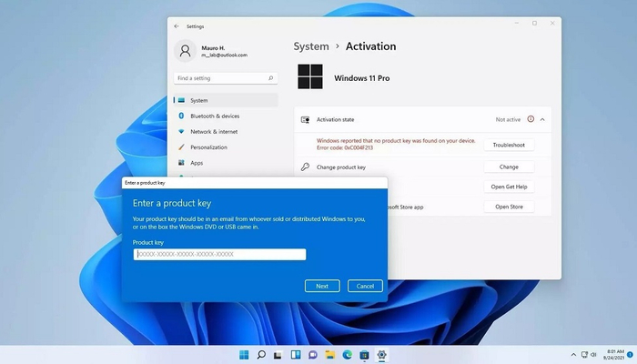Click the Product key field label
The width and height of the screenshot is (637, 364).
(x=147, y=243)
